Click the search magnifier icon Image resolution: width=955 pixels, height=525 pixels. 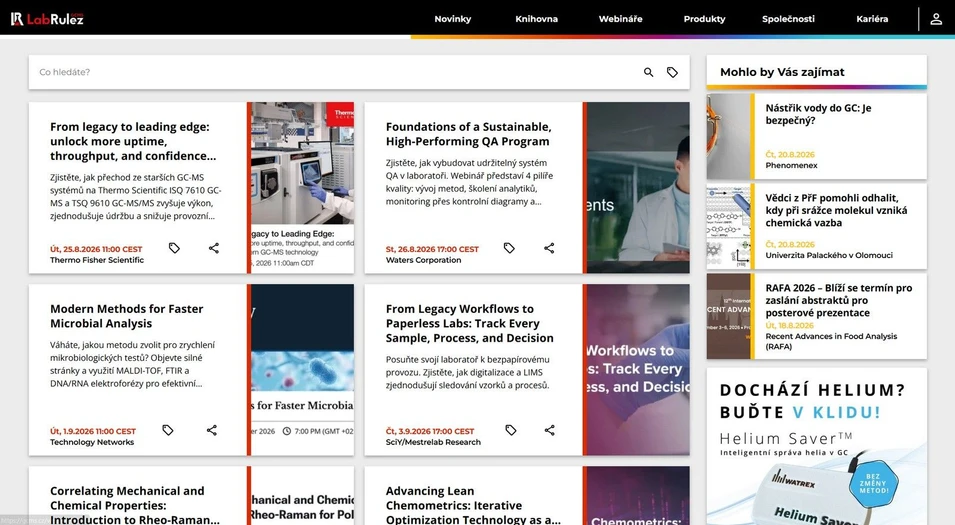coord(649,72)
